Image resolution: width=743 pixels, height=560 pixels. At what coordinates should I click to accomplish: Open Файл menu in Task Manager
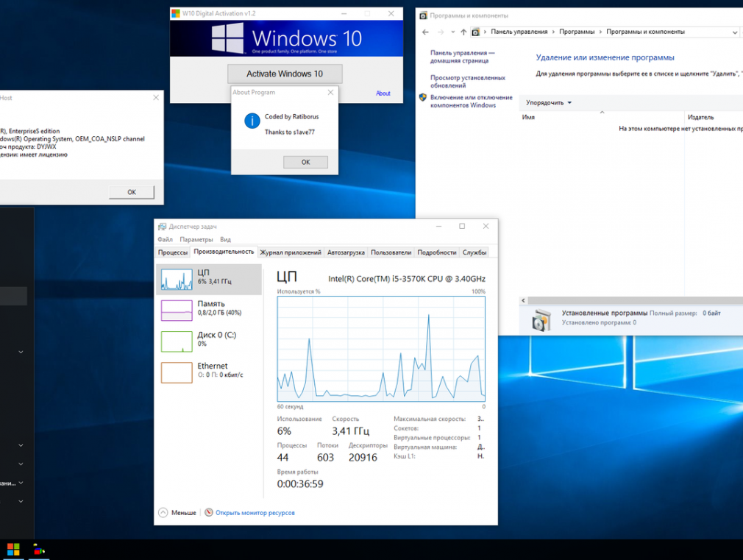(165, 239)
